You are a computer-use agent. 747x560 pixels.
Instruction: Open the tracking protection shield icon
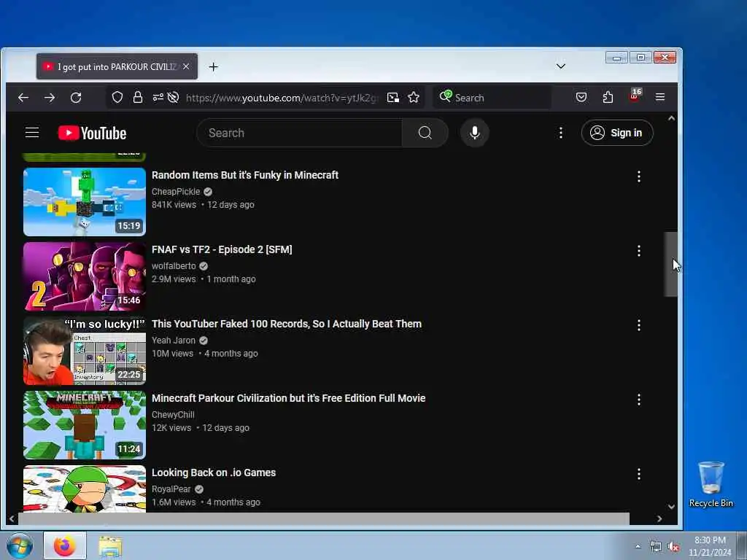pos(117,98)
